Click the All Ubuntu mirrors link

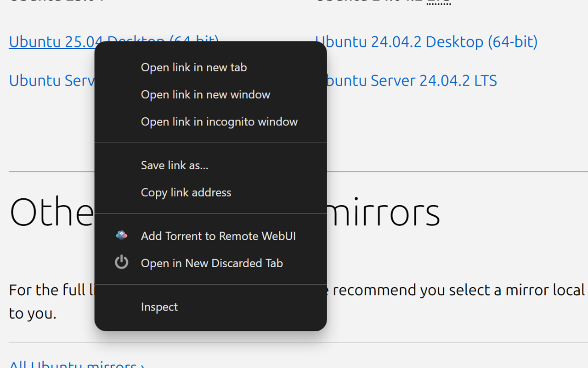pyautogui.click(x=73, y=363)
